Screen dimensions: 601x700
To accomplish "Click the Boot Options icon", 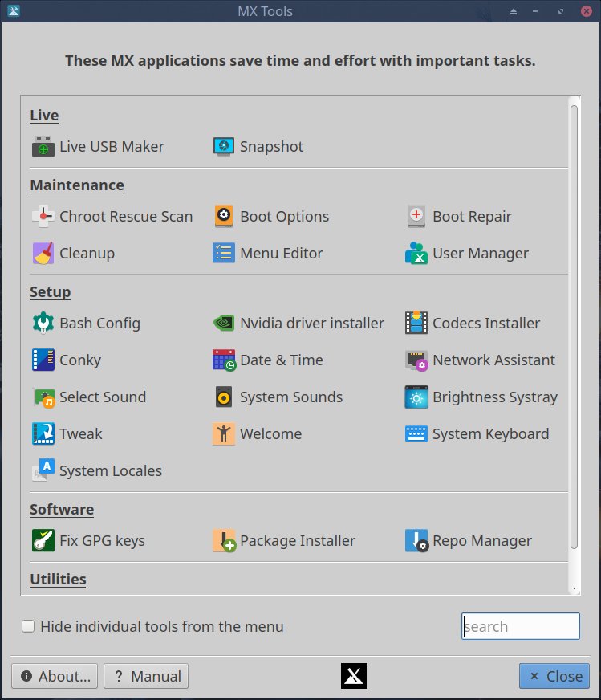I will coord(223,217).
